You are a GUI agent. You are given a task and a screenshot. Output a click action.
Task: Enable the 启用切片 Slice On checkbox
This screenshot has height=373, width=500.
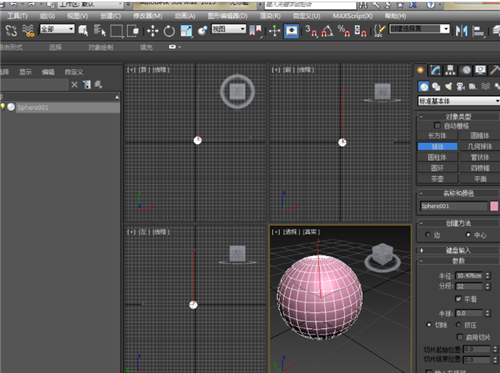(x=460, y=337)
